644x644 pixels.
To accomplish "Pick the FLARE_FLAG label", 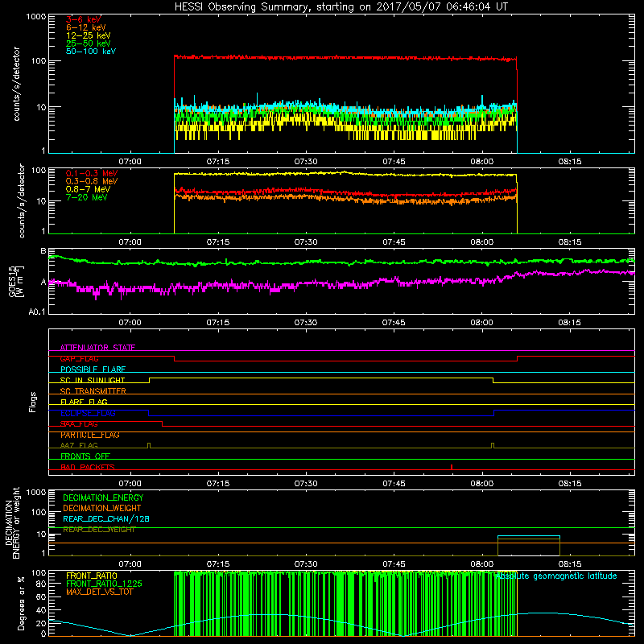I will [x=84, y=402].
